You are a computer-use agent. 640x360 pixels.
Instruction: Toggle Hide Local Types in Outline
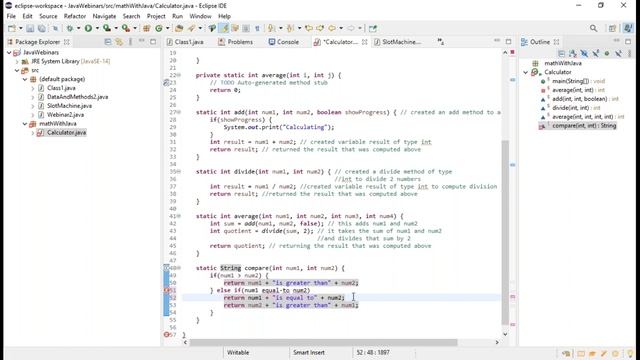[x=618, y=53]
